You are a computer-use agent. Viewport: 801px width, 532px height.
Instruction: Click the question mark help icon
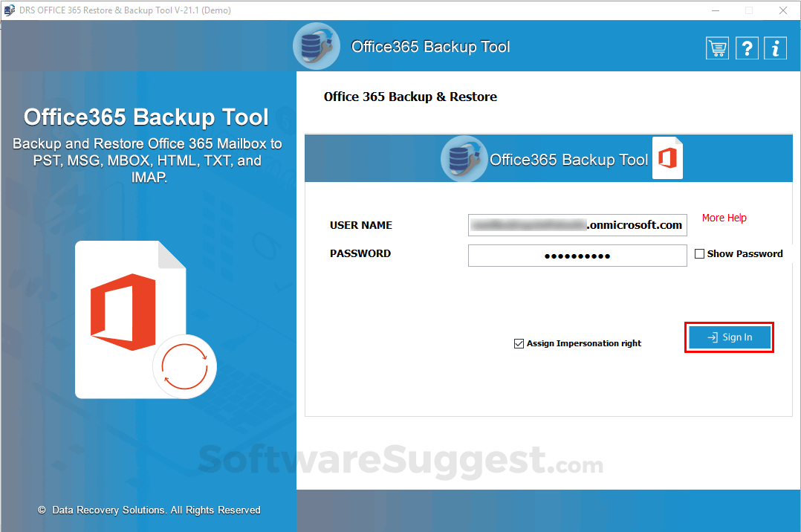pos(747,48)
